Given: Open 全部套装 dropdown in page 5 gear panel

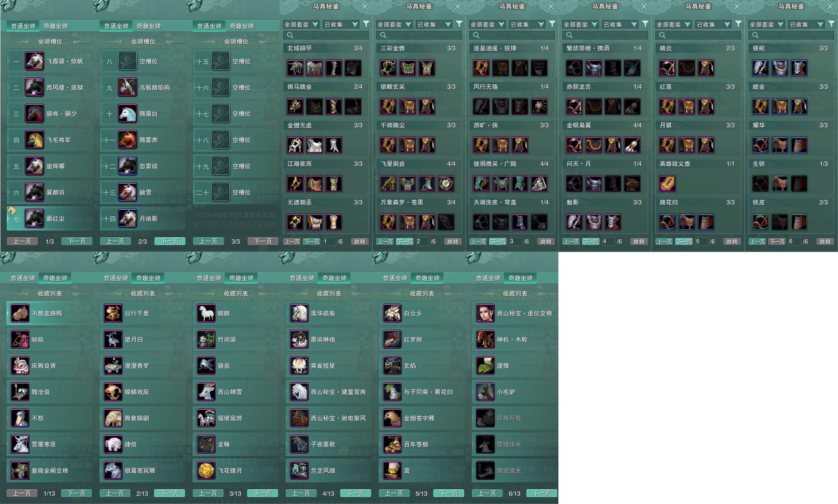Looking at the screenshot, I should click(673, 25).
